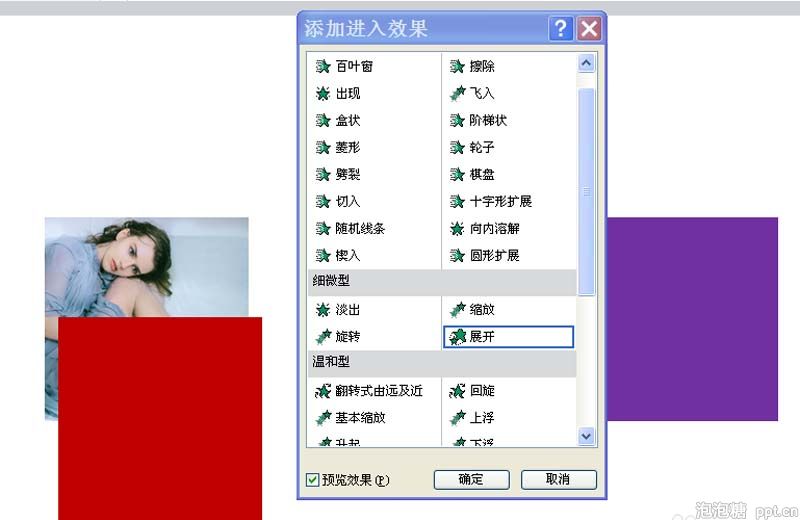Select the 展开 effect list item
The image size is (800, 520).
[508, 337]
